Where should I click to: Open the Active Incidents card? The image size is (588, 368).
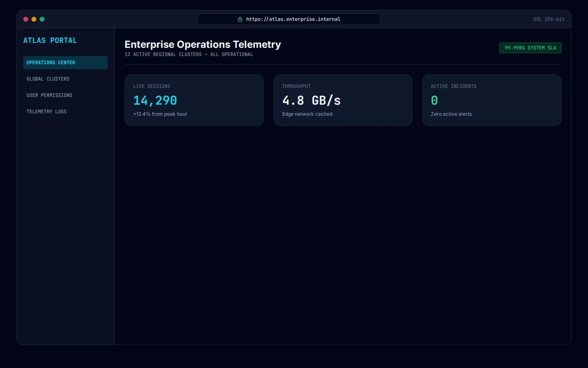click(492, 100)
